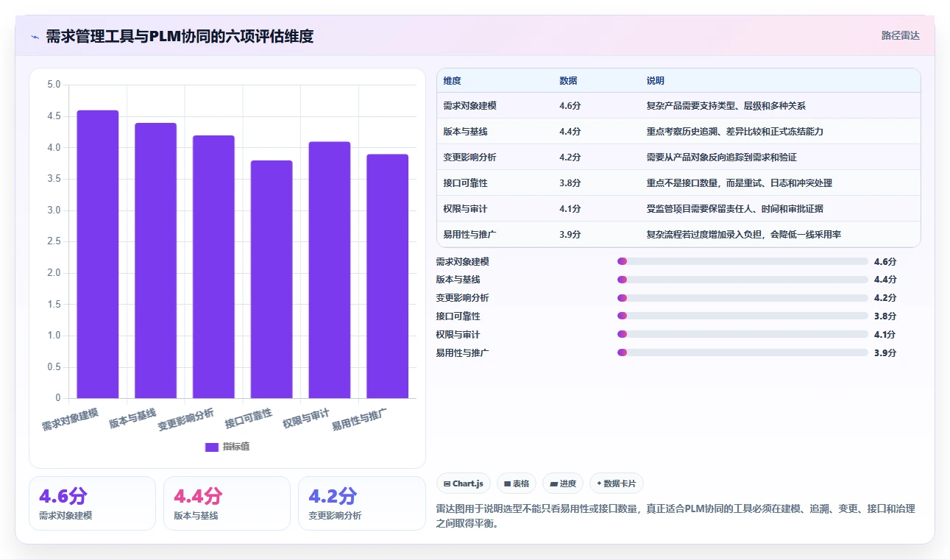Click table cell 版本与基线

[466, 132]
